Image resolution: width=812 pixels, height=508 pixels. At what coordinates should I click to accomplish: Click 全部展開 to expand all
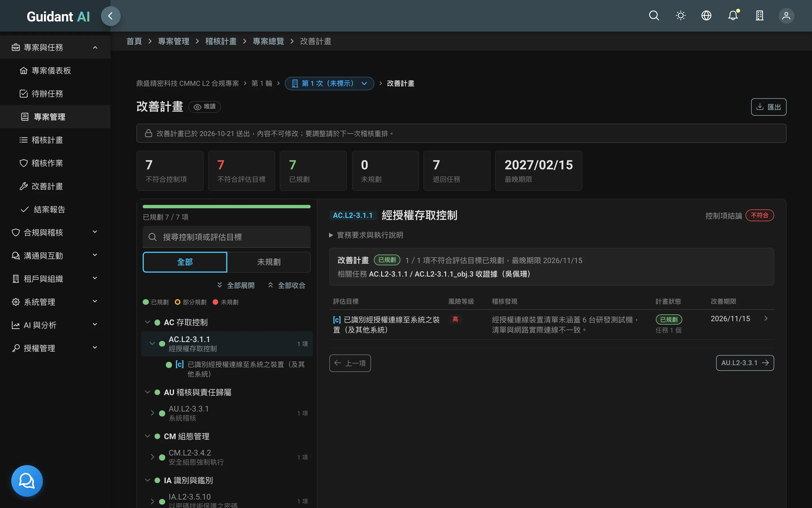[236, 285]
